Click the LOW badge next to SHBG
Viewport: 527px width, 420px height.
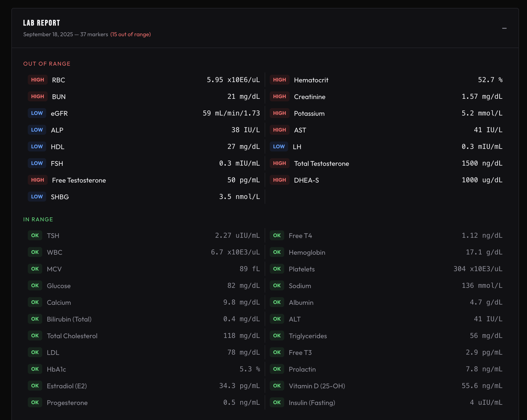point(37,197)
